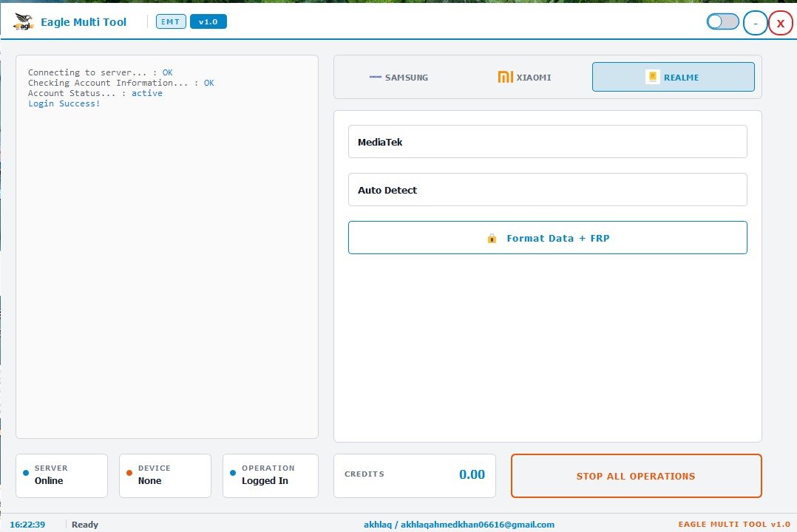This screenshot has height=532, width=797.
Task: Click 'Account Status... : active' log line
Action: click(95, 94)
